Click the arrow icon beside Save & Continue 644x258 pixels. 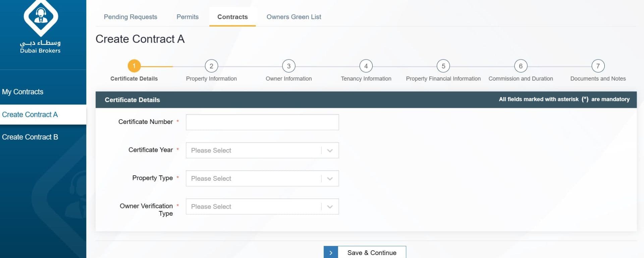coord(331,253)
